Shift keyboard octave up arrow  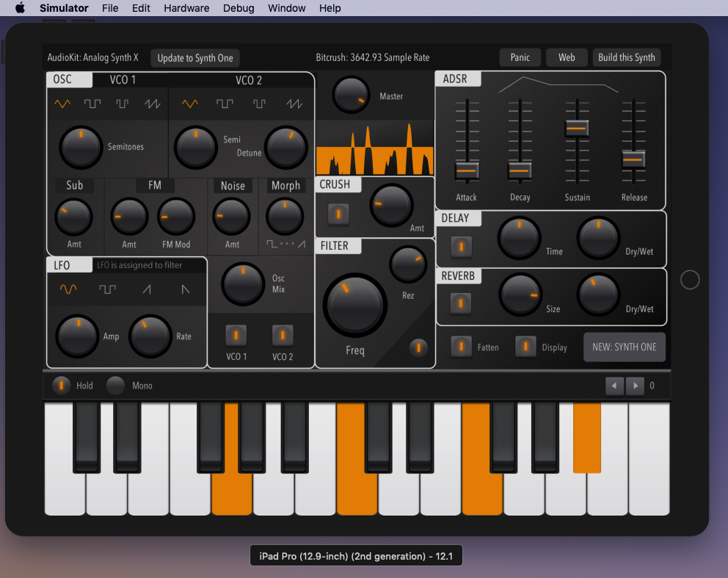click(x=635, y=386)
